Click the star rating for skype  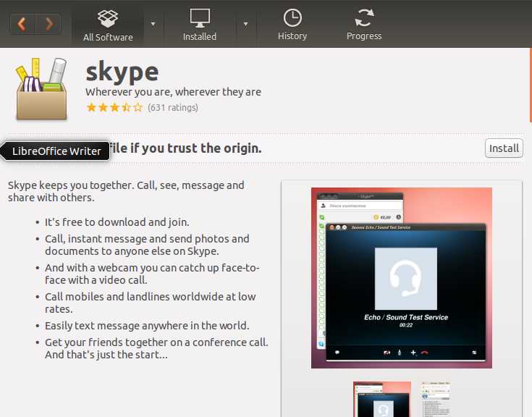coord(114,108)
